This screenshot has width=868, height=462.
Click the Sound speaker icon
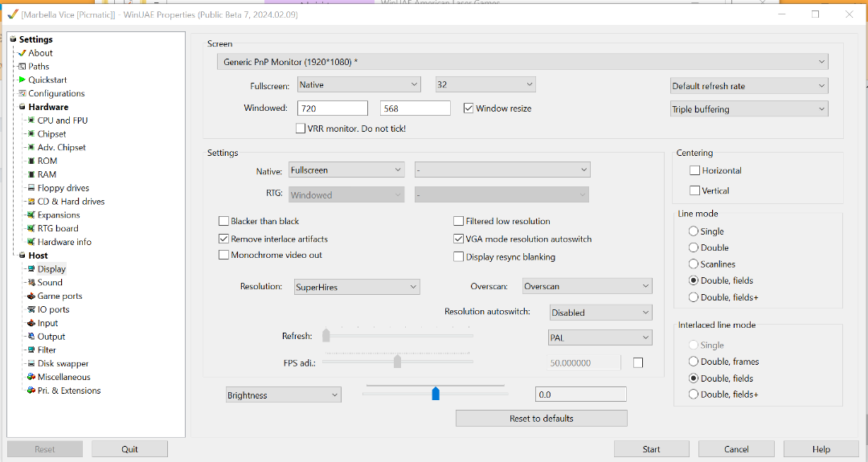[x=31, y=283]
